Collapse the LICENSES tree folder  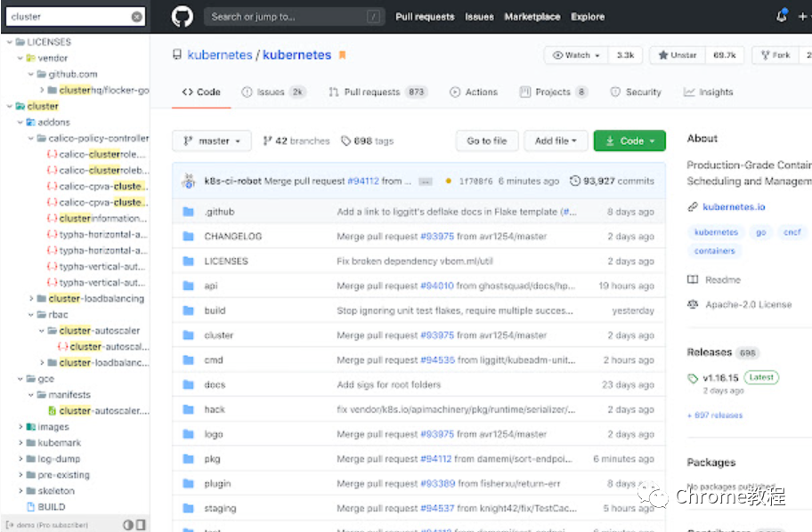(x=9, y=42)
